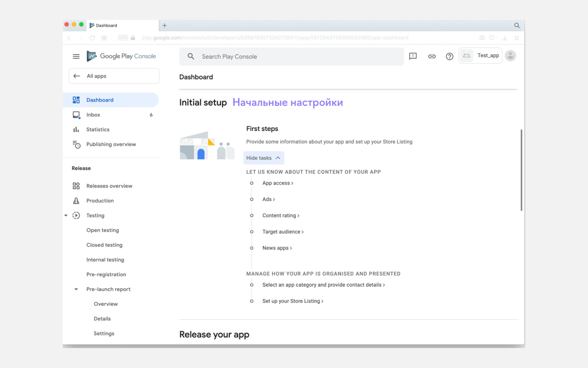Open Inbox in the sidebar
Screen dimensions: 588x368
coord(93,115)
